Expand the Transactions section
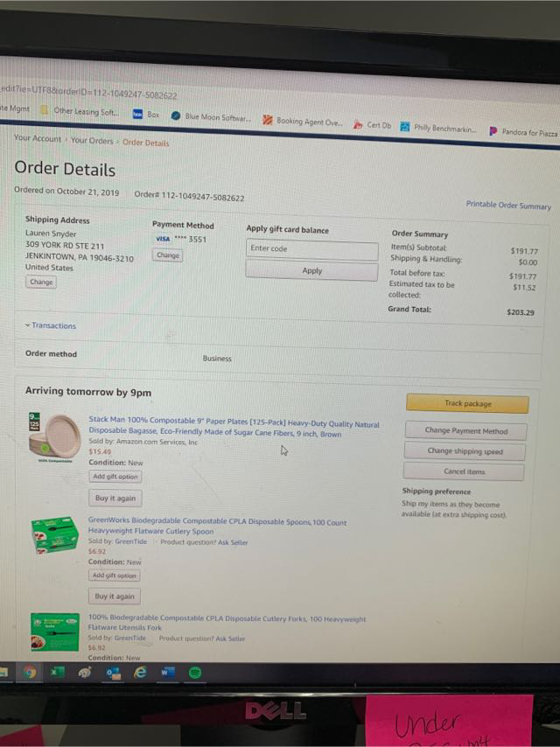560x747 pixels. coord(51,325)
